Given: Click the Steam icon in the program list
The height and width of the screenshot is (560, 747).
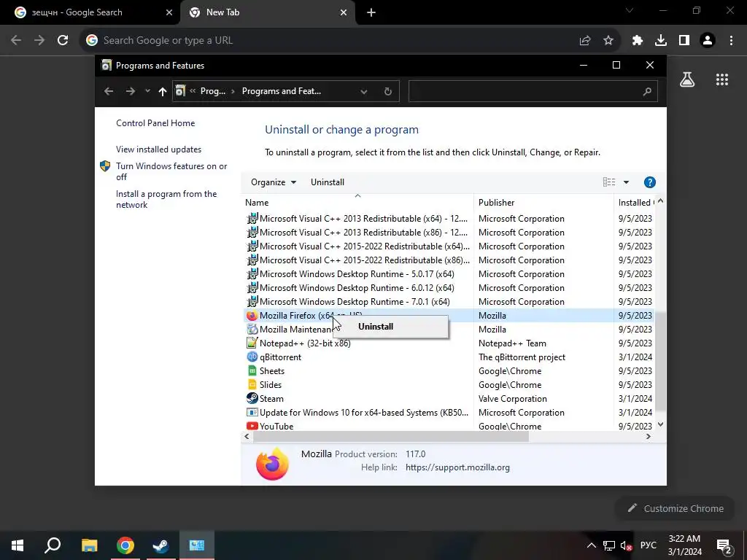Looking at the screenshot, I should tap(252, 399).
